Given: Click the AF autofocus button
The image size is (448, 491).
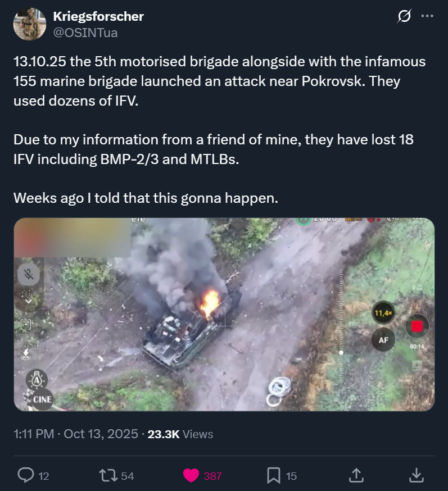Looking at the screenshot, I should click(383, 339).
